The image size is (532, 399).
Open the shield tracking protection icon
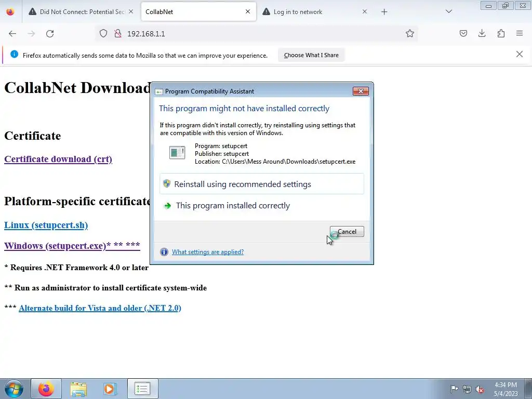(103, 33)
